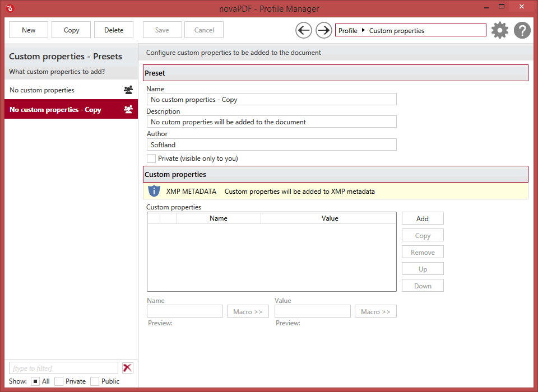Click the Up button to move property
Viewport: 538px width, 392px height.
coord(423,269)
